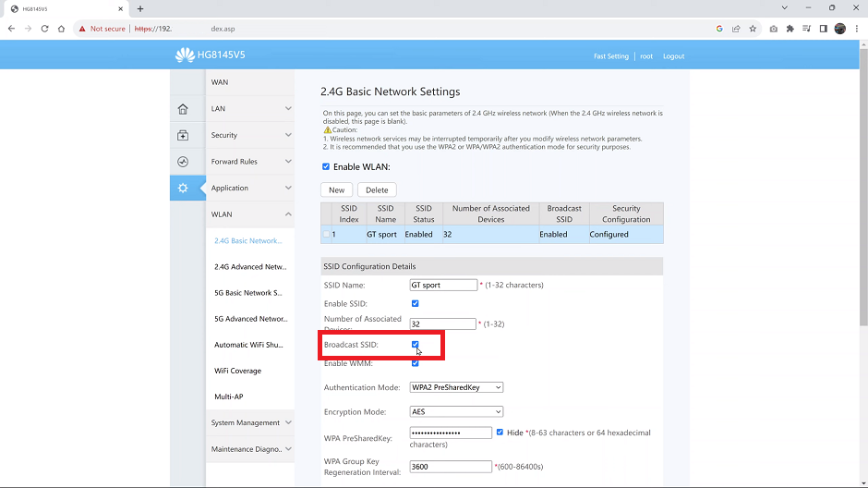868x488 pixels.
Task: Click the Google icon in the address bar
Action: [719, 29]
